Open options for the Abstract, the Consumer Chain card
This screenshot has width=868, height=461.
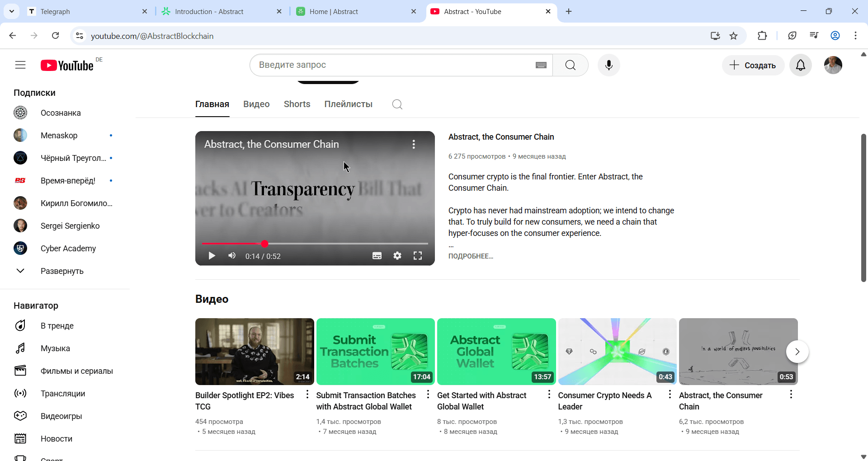pyautogui.click(x=791, y=395)
